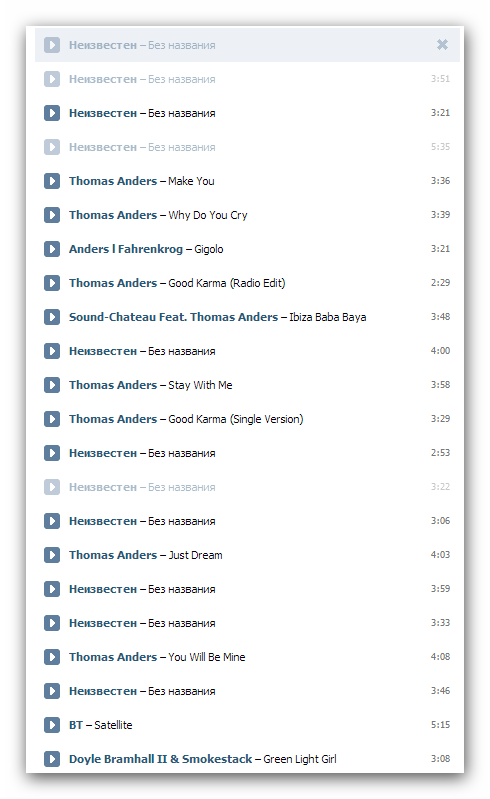Click the BT artist name
This screenshot has height=799, width=490.
[x=76, y=725]
